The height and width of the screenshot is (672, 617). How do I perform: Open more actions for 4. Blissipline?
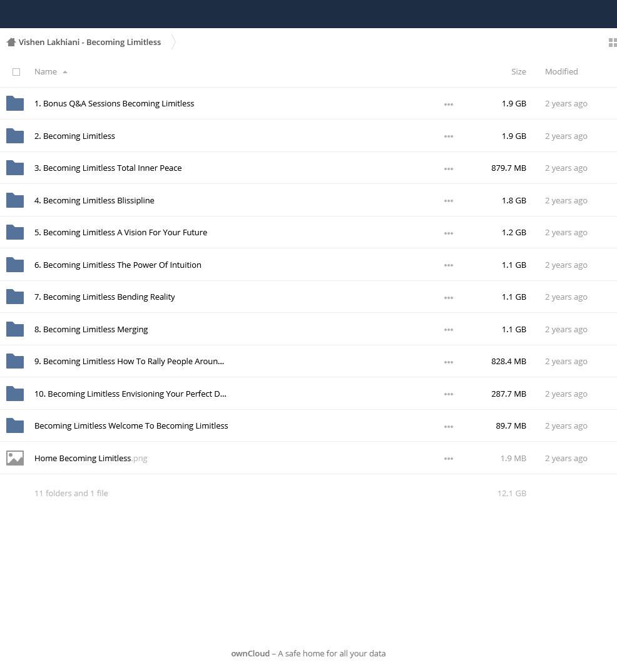449,201
